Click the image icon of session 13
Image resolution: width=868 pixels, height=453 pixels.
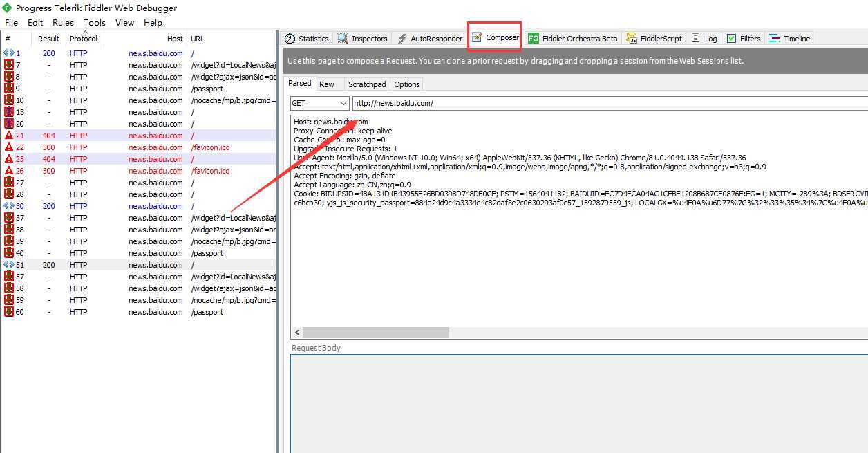(9, 112)
